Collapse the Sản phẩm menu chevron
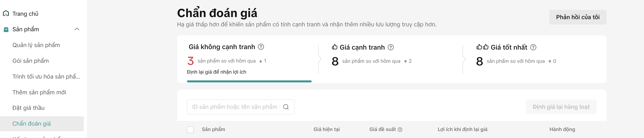The image size is (644, 138). tap(77, 29)
